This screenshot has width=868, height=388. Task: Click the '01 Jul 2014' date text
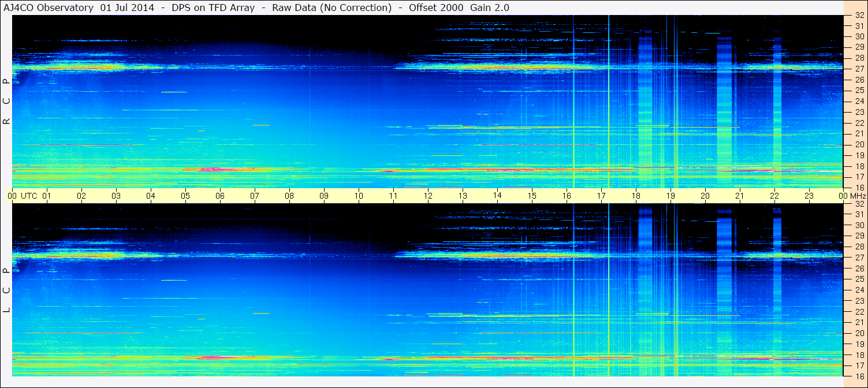tap(127, 8)
